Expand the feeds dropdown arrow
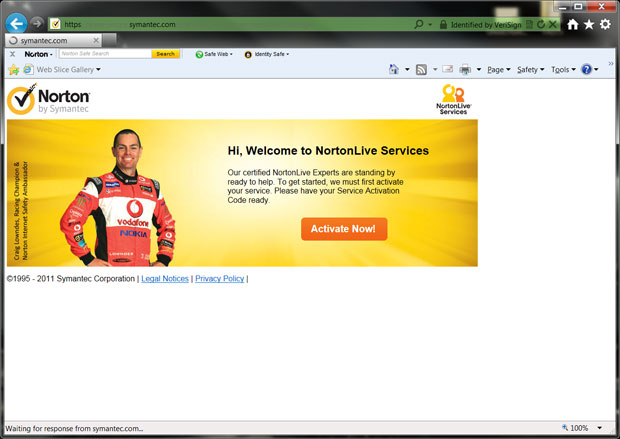This screenshot has width=620, height=439. 435,70
